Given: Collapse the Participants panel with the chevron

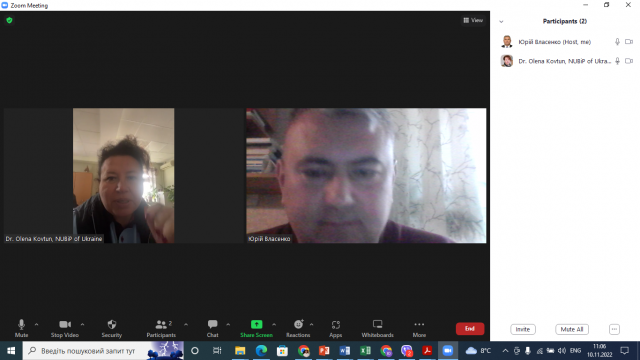Looking at the screenshot, I should point(501,22).
